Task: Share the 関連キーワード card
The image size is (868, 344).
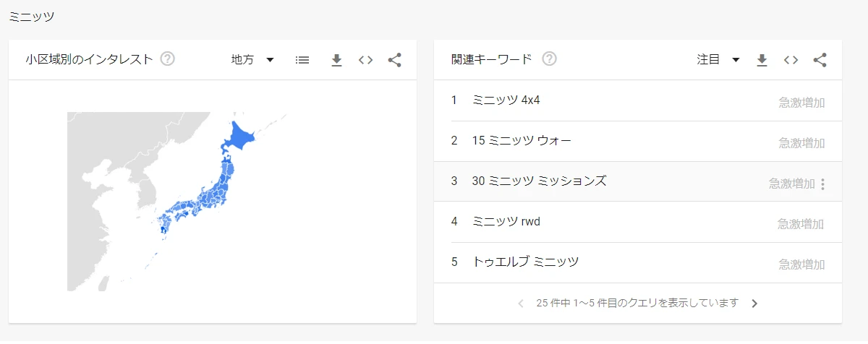Action: [820, 60]
